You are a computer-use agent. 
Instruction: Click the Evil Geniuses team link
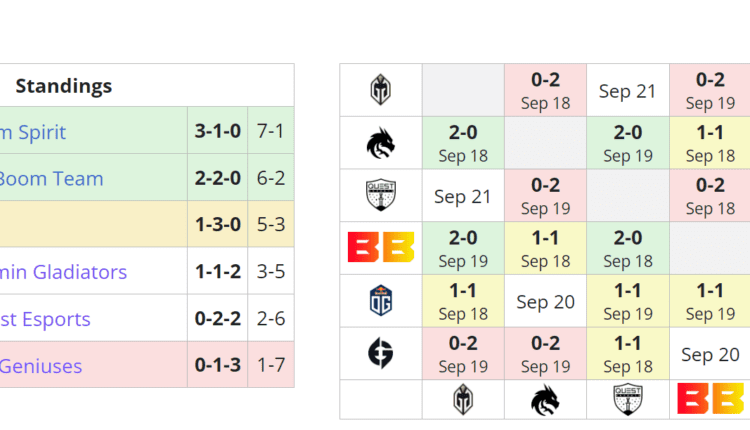(38, 366)
